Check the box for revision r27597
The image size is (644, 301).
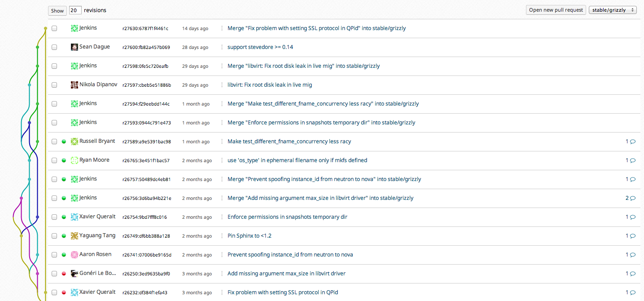coord(54,85)
